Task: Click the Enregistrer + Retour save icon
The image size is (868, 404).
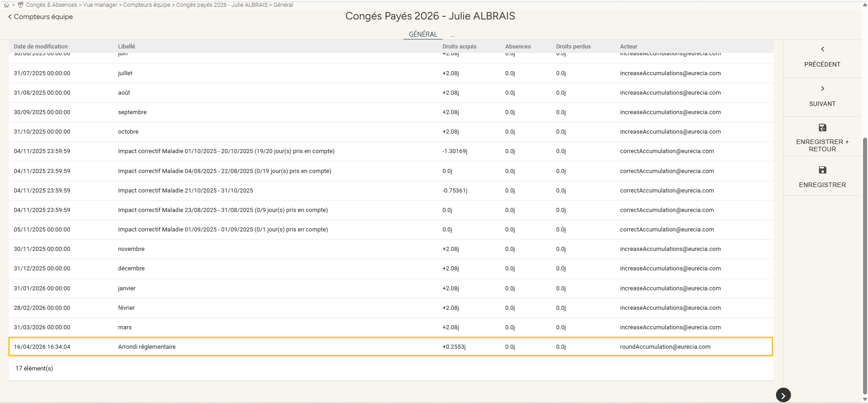Action: coord(822,128)
